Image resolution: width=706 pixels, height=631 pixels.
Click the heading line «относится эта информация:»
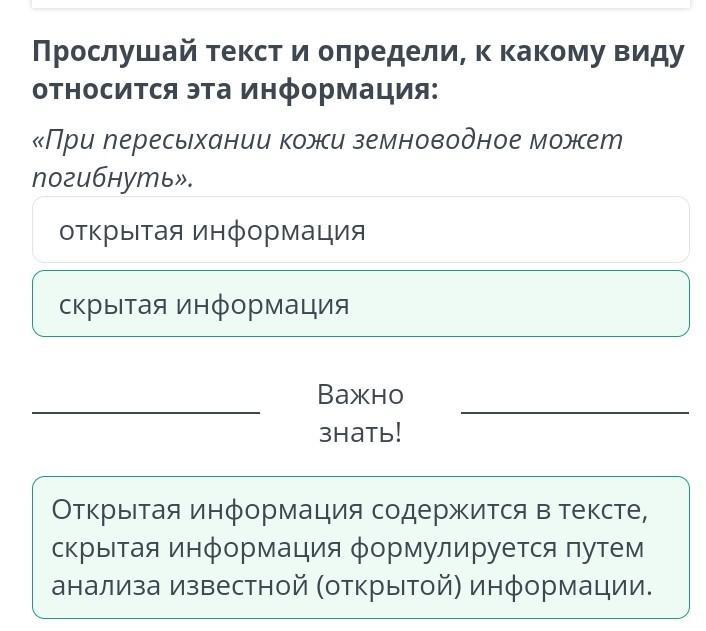coord(235,90)
